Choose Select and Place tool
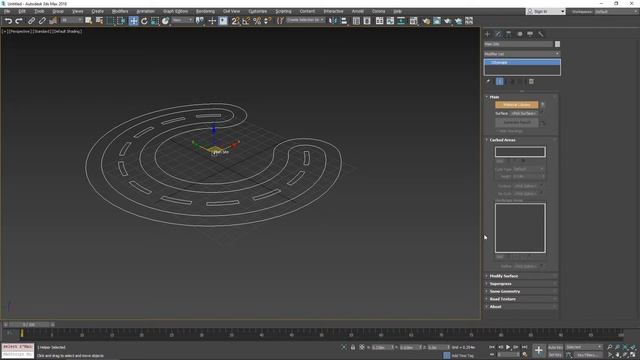This screenshot has height=360, width=640. (x=165, y=21)
